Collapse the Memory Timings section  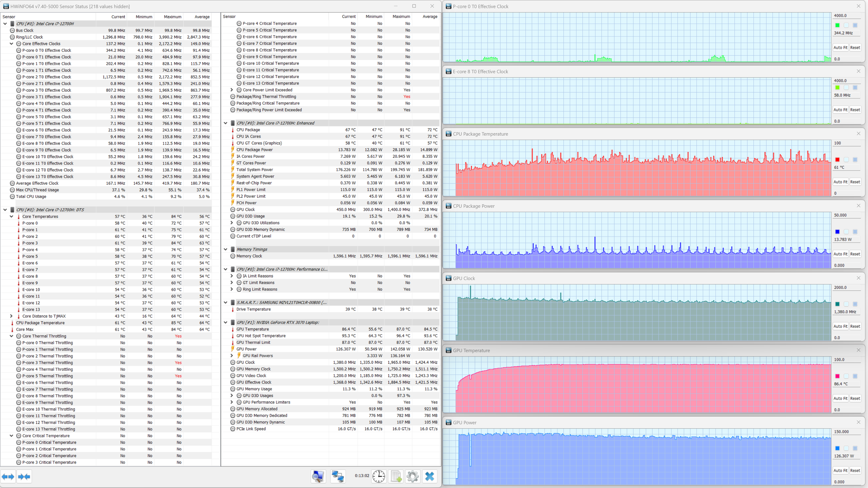(226, 249)
